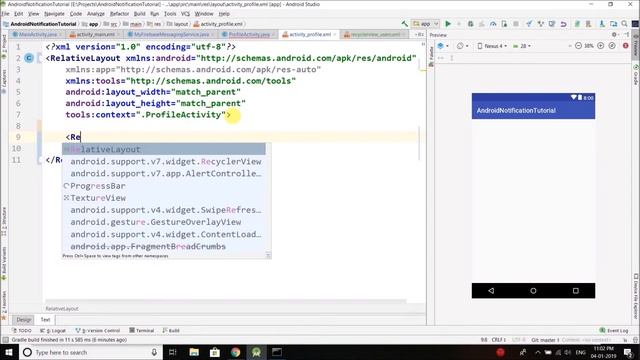
Task: Open Palette side tab in Preview
Action: tap(431, 56)
